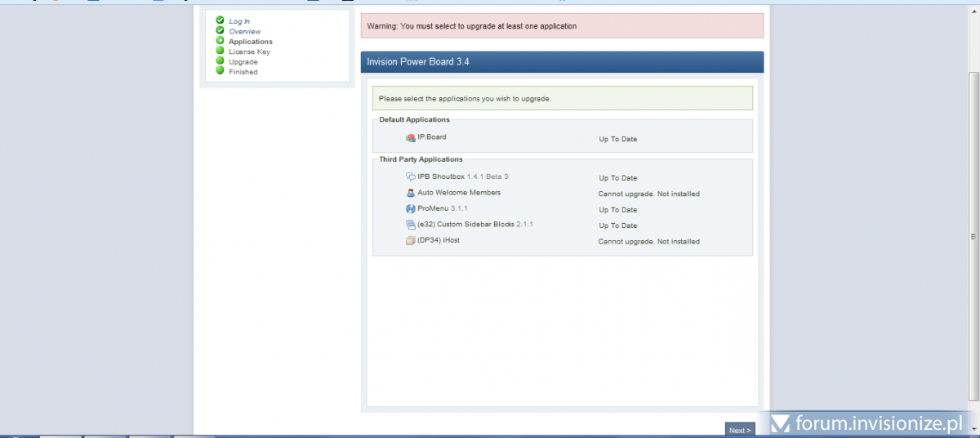
Task: Click the ProMenu application icon
Action: click(x=411, y=209)
